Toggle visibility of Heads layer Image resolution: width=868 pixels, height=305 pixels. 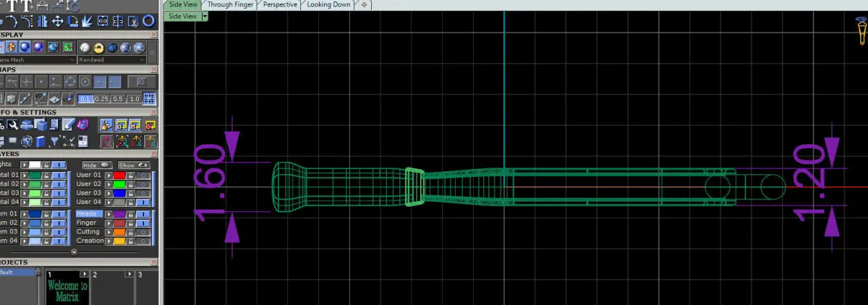143,214
